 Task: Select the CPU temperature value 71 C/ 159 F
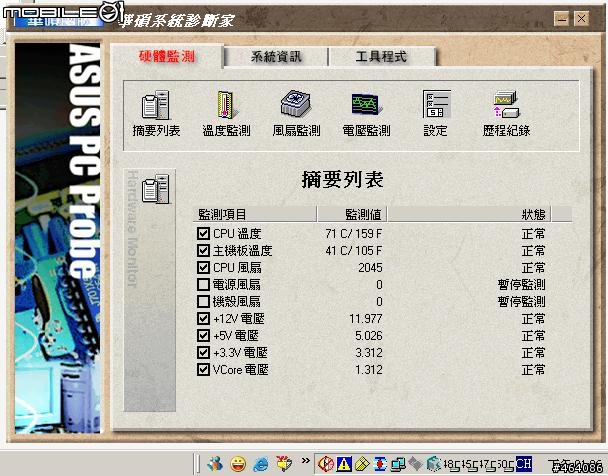point(354,234)
